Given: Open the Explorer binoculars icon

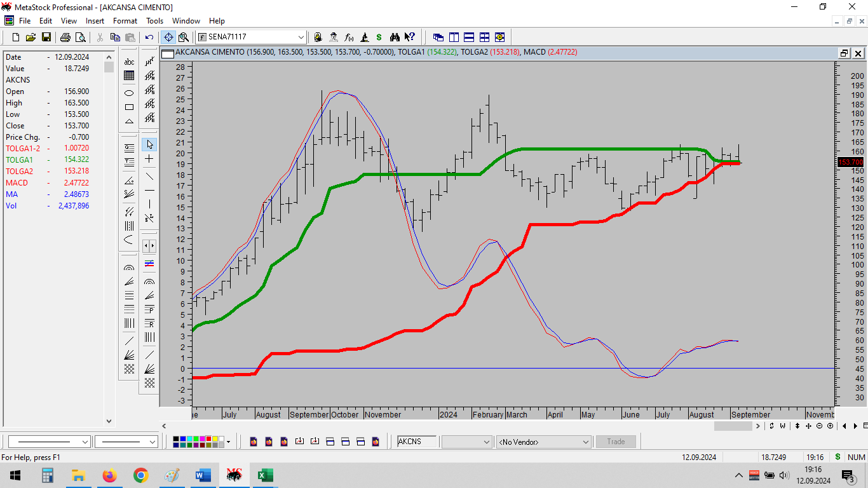Looking at the screenshot, I should pyautogui.click(x=395, y=37).
